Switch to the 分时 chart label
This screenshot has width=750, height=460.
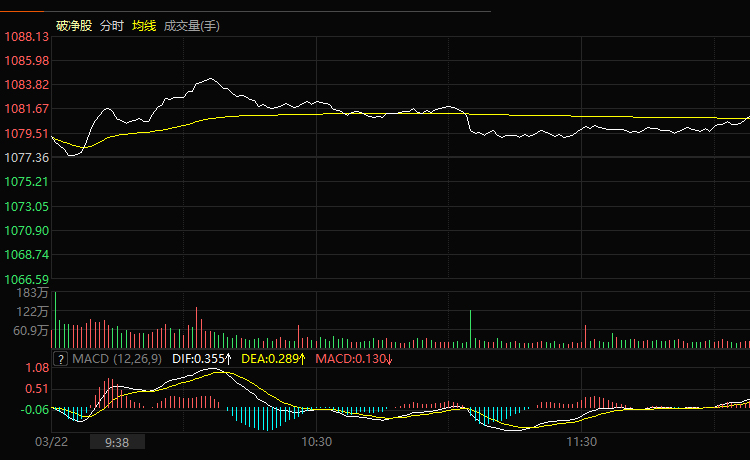pyautogui.click(x=111, y=25)
